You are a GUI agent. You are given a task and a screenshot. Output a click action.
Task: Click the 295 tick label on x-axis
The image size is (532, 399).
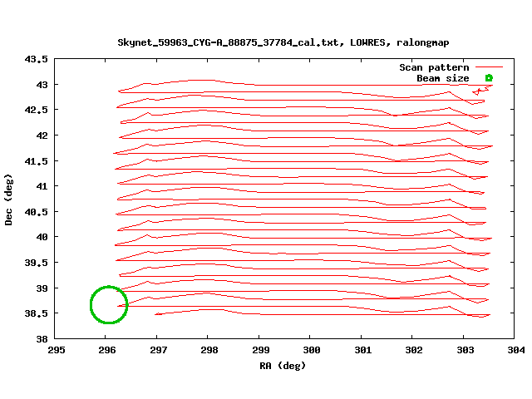56,351
